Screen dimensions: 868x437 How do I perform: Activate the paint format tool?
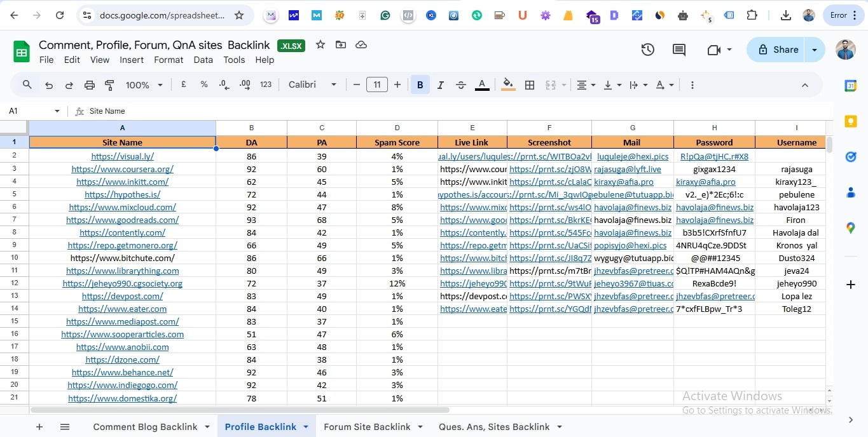point(109,85)
